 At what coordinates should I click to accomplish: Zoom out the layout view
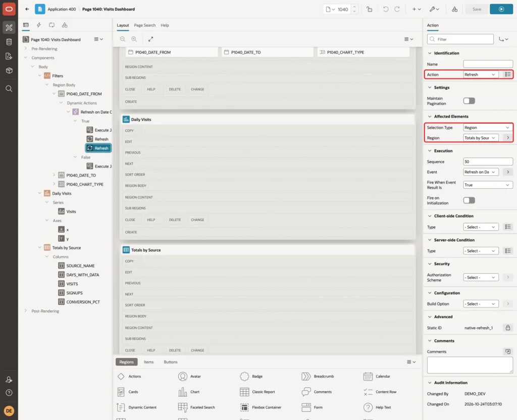pos(123,39)
